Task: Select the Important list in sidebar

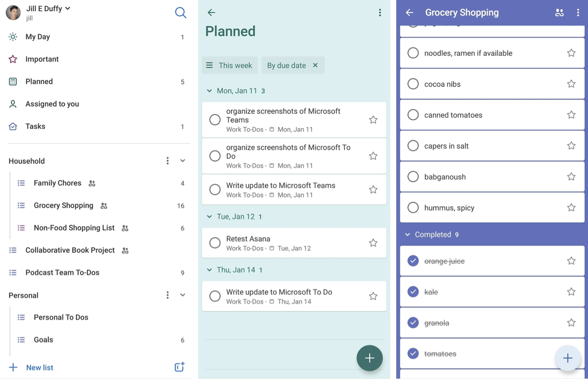Action: click(x=42, y=59)
